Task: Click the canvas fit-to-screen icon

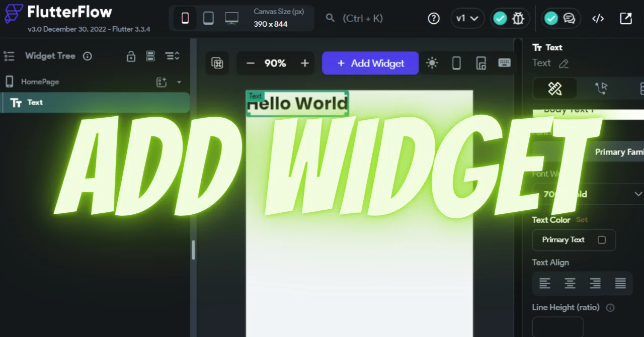Action: point(217,63)
